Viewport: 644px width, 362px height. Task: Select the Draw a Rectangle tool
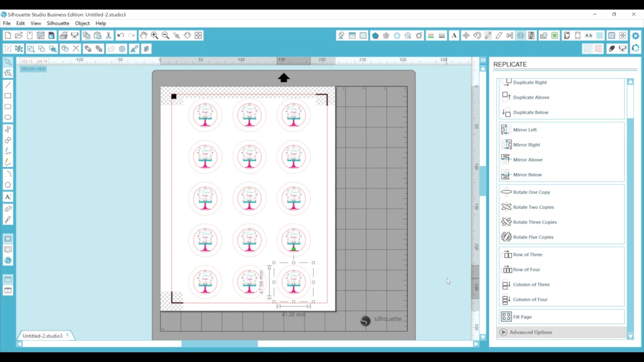coord(8,96)
